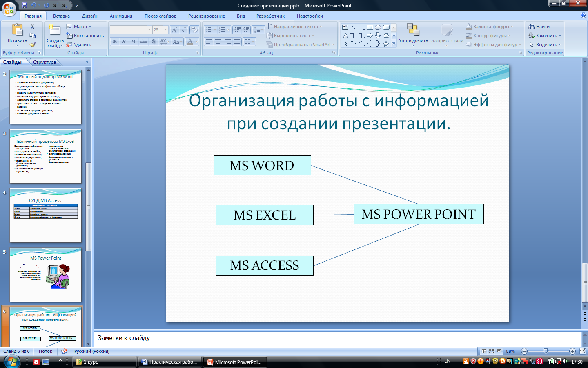Image resolution: width=588 pixels, height=368 pixels.
Task: Click spell check icon in status bar
Action: (64, 351)
